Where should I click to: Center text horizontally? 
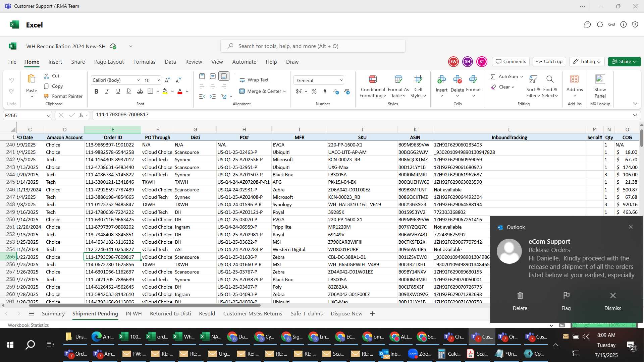[213, 86]
